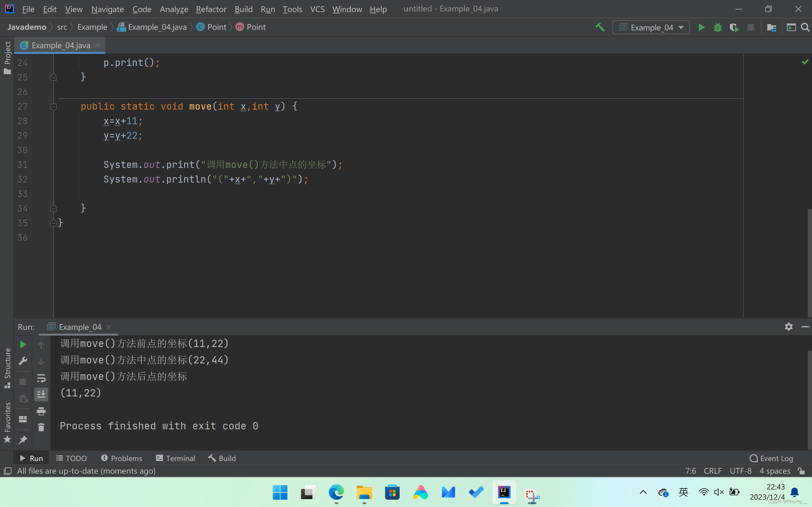The height and width of the screenshot is (507, 812).
Task: Click the print icon in Run panel
Action: [41, 411]
